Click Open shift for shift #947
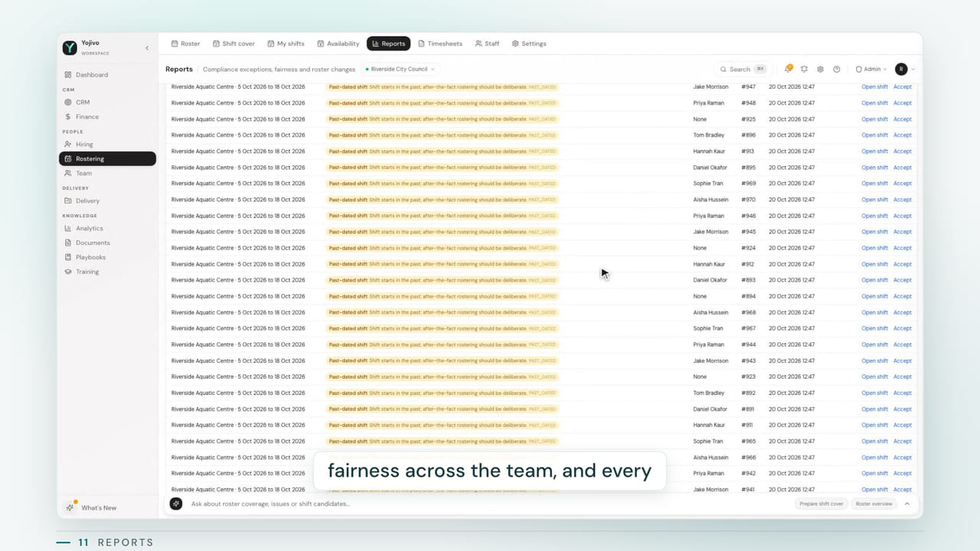Image resolution: width=980 pixels, height=551 pixels. (x=874, y=86)
